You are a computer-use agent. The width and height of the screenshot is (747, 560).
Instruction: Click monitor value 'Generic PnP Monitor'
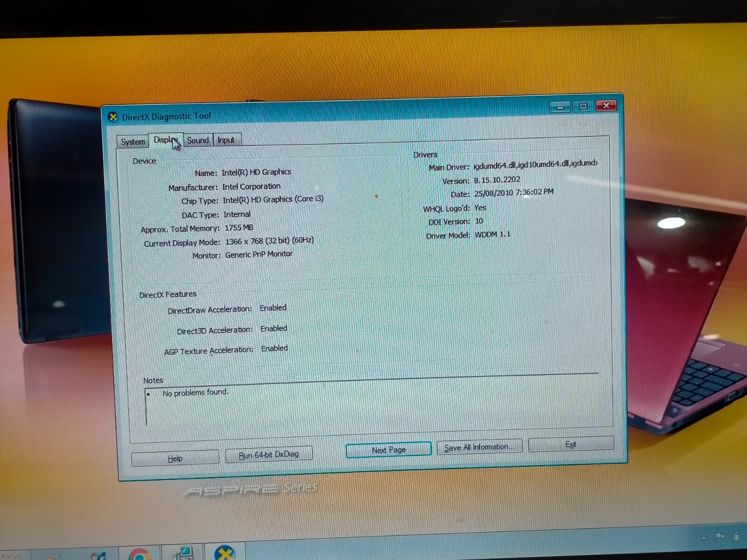coord(259,254)
